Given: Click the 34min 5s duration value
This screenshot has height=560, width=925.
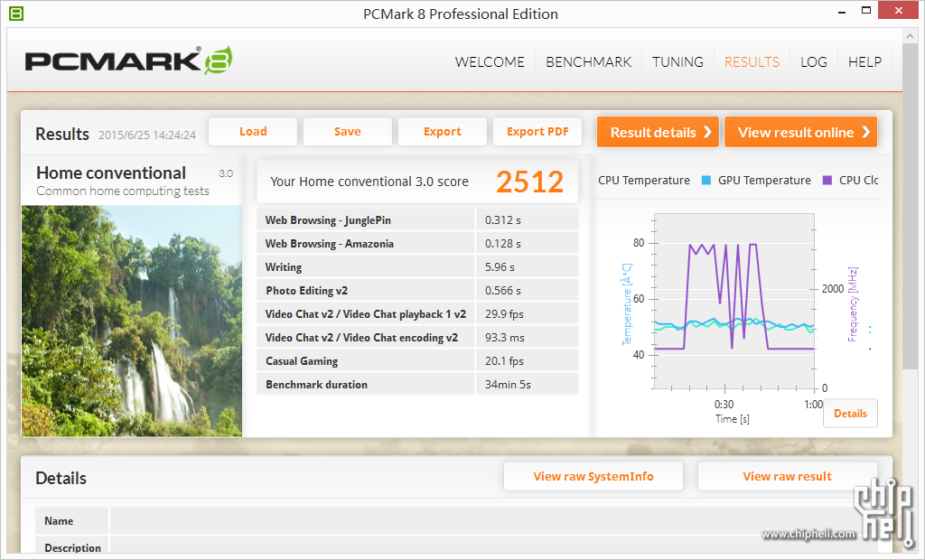Looking at the screenshot, I should (x=508, y=385).
